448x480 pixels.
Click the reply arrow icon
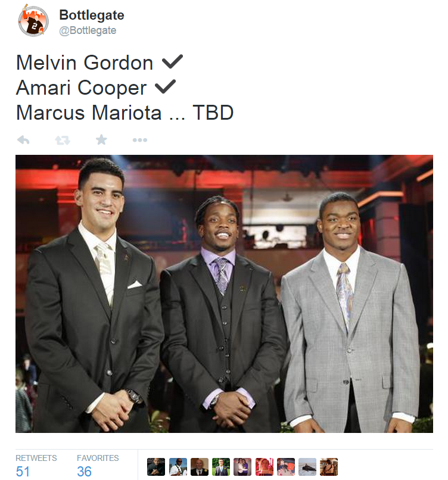pos(23,140)
